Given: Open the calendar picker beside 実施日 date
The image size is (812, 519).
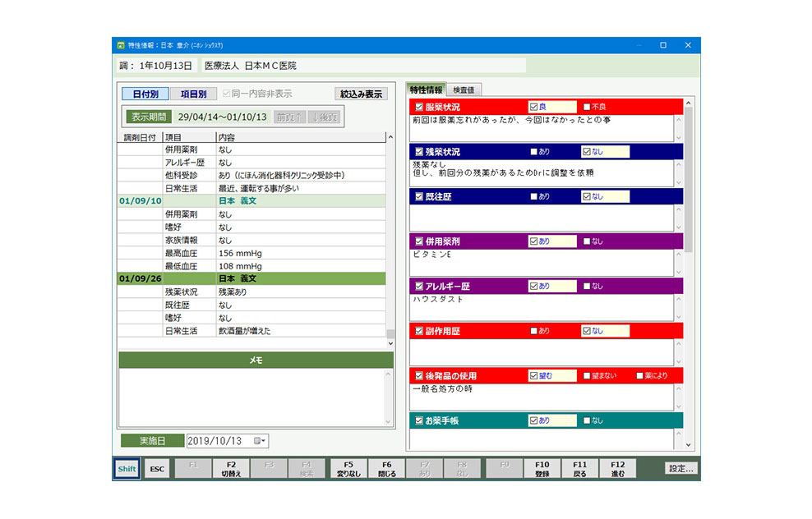Looking at the screenshot, I should [259, 441].
